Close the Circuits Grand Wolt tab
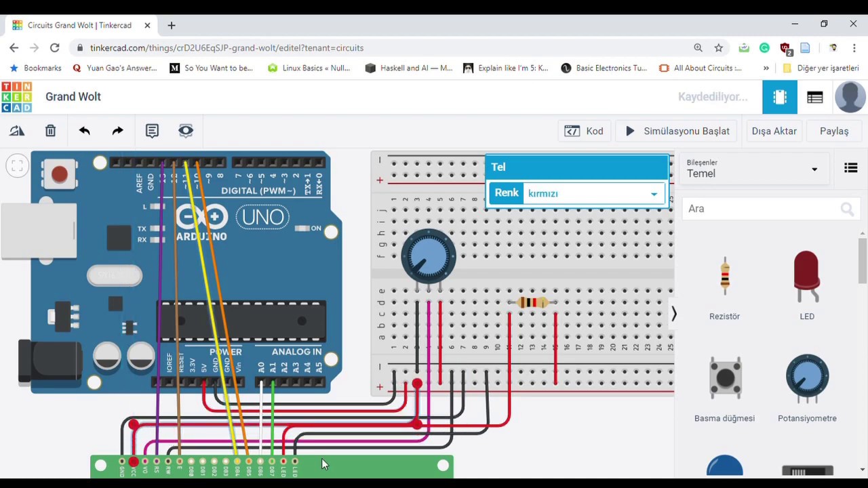 click(x=147, y=25)
